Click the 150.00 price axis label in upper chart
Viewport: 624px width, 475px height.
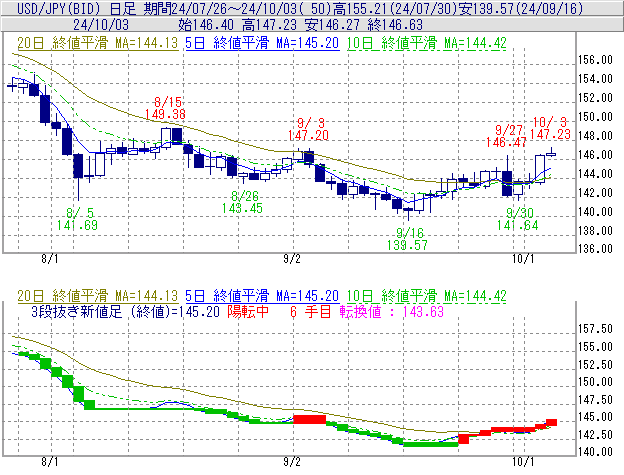click(x=595, y=117)
